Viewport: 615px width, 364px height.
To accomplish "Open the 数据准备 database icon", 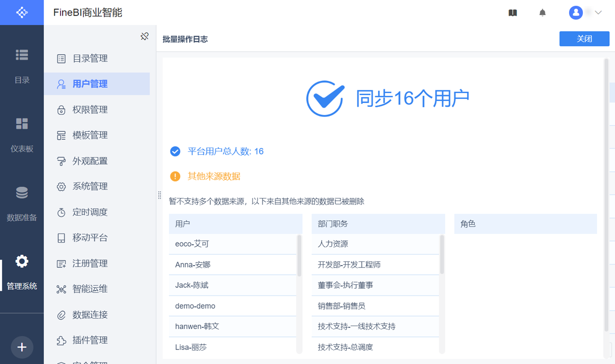I will [22, 193].
